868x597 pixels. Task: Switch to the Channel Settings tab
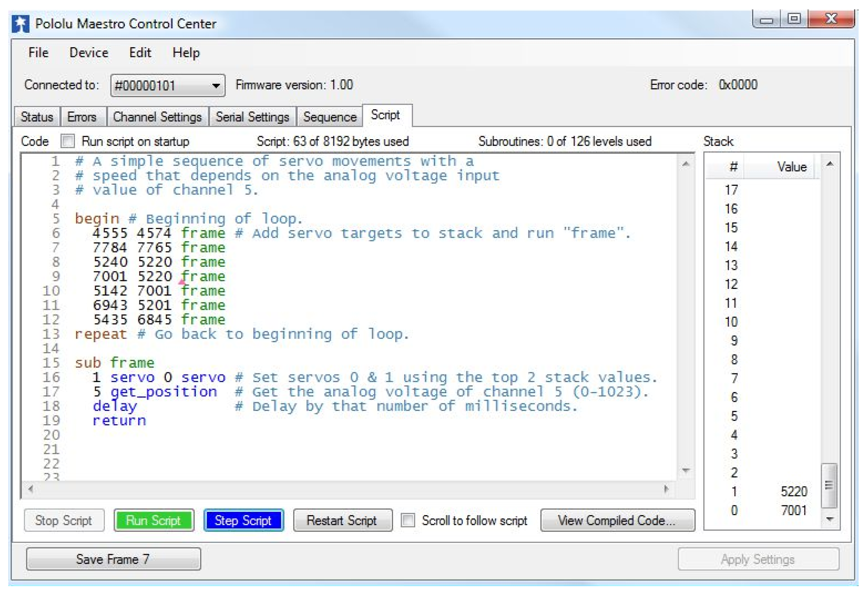tap(157, 117)
